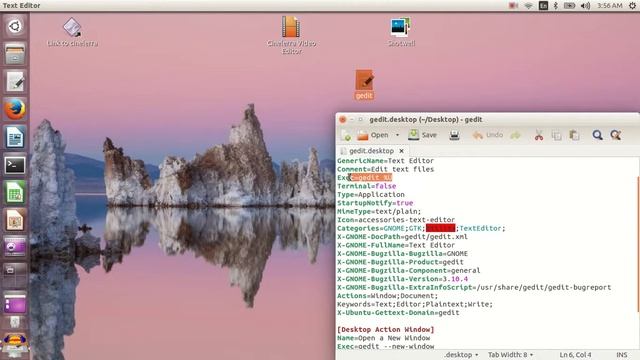
Task: Open the Find magnifier tool
Action: pos(598,135)
